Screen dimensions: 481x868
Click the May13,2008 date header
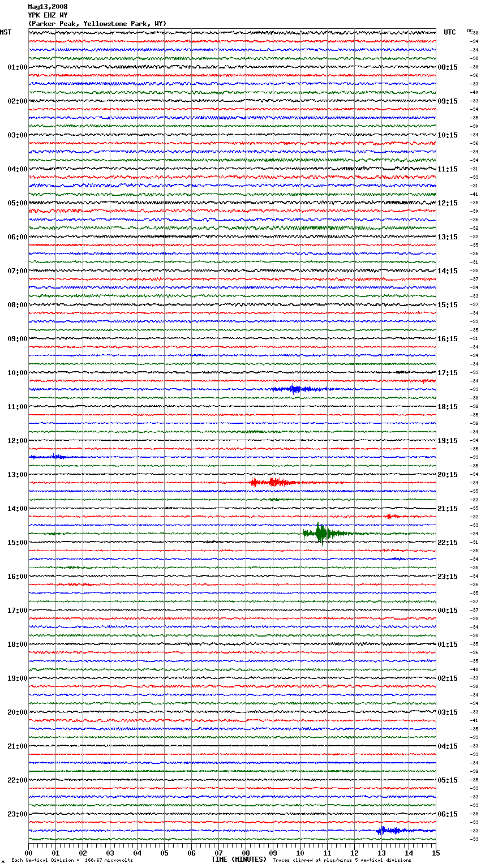tap(48, 7)
